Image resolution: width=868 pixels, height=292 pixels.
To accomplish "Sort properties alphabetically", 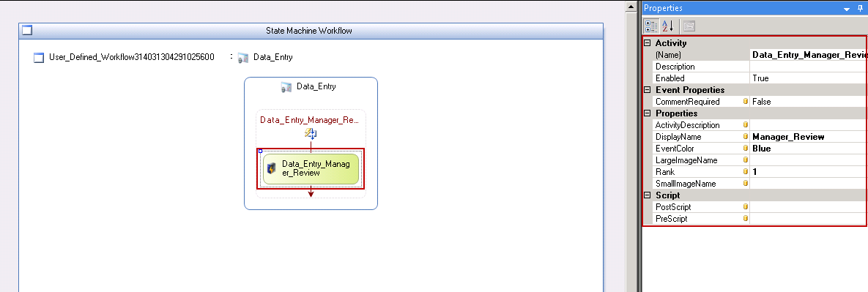I will [667, 26].
